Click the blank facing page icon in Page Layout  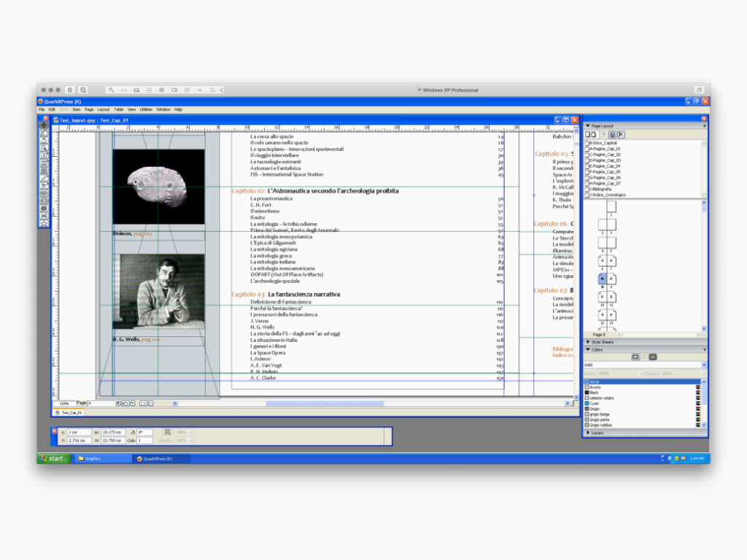click(x=594, y=135)
